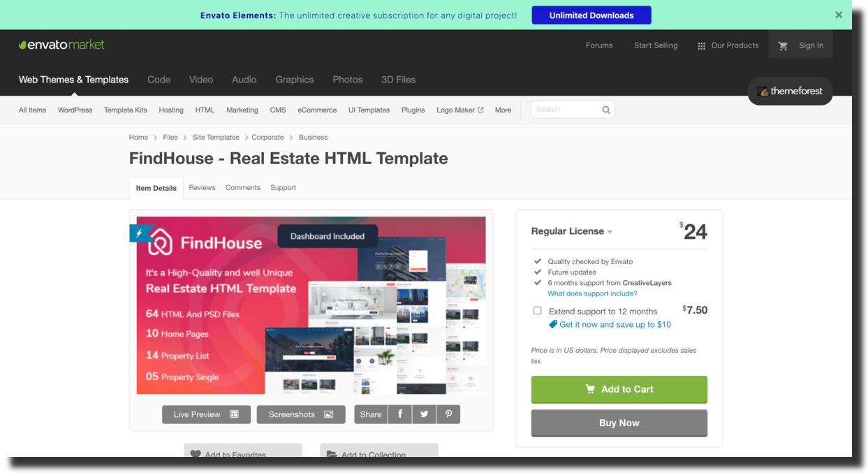
Task: Share on Facebook icon
Action: coord(400,414)
